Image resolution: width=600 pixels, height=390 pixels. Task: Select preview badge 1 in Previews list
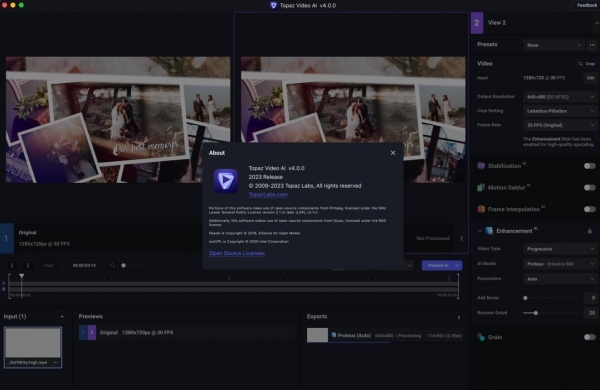click(x=83, y=333)
